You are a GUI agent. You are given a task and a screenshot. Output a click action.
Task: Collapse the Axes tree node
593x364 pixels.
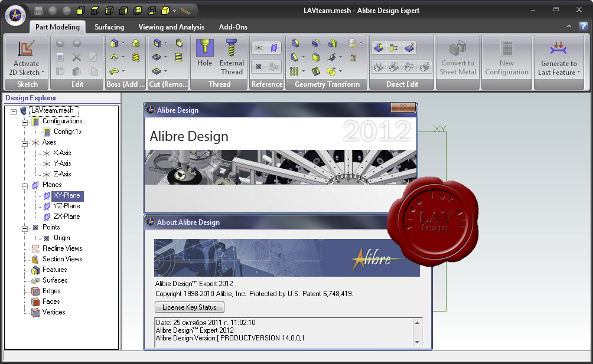pyautogui.click(x=25, y=143)
